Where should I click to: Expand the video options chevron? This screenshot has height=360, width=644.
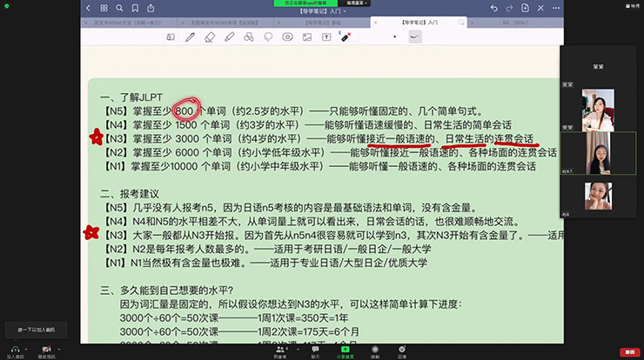click(x=58, y=350)
